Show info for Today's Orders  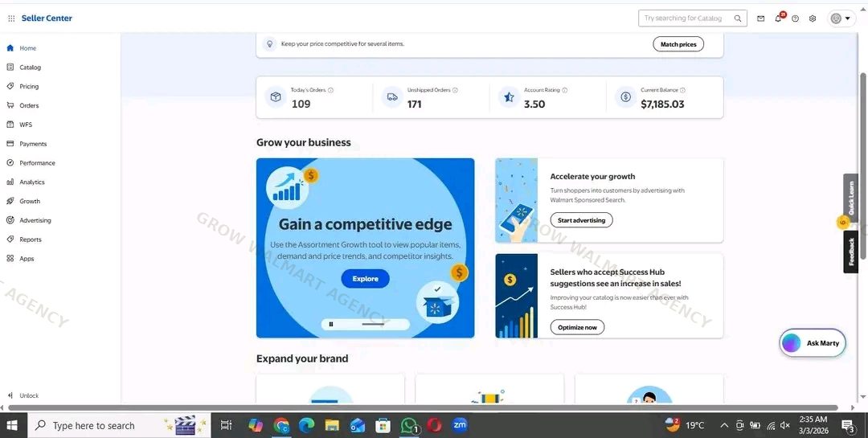point(330,90)
